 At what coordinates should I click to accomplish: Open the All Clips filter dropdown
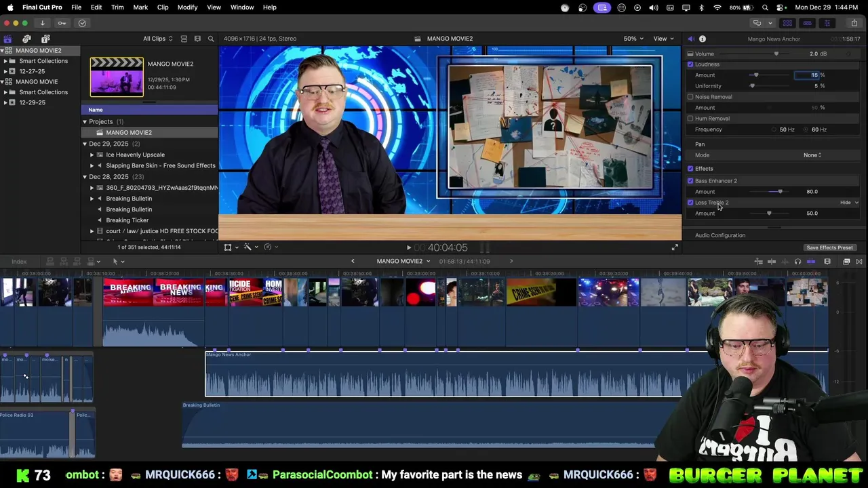click(x=157, y=39)
